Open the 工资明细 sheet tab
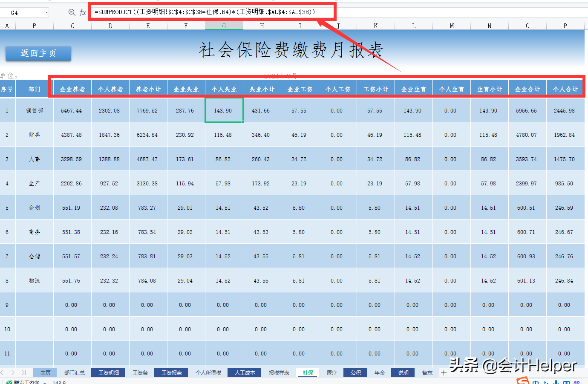The height and width of the screenshot is (384, 588). (109, 372)
